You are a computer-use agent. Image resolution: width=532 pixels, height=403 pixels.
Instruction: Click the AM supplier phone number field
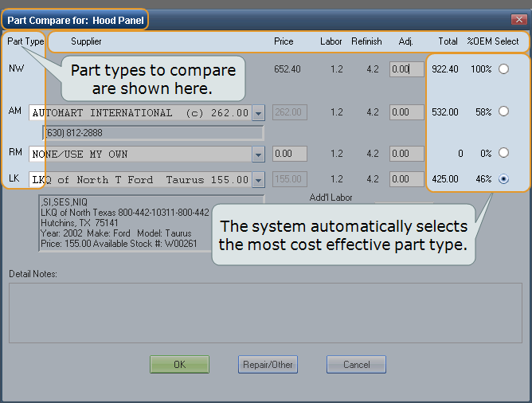coord(152,132)
